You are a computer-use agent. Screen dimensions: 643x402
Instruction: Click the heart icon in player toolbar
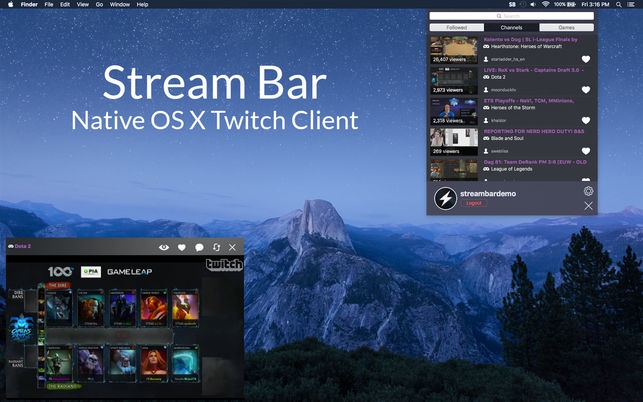coord(182,247)
